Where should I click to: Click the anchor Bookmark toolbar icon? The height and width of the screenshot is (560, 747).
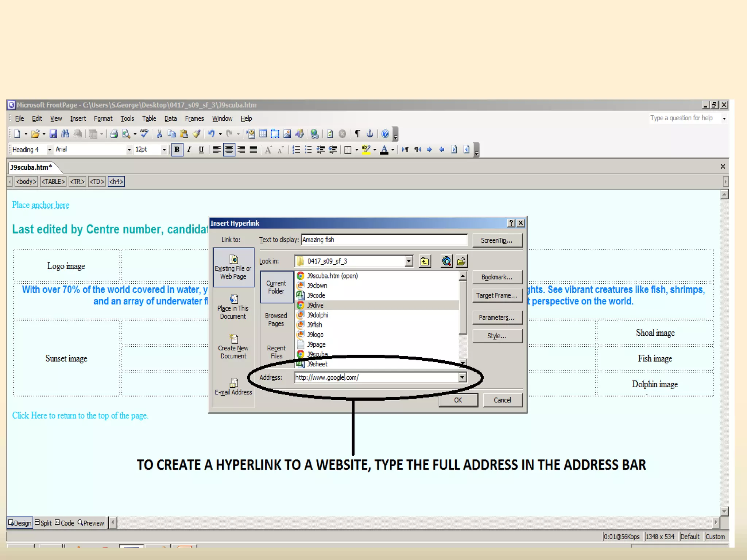370,134
